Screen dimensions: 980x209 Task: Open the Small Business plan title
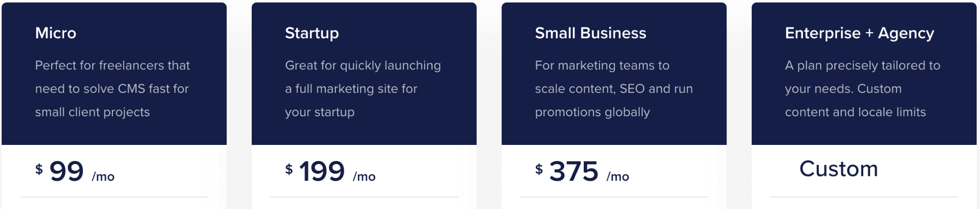coord(590,33)
